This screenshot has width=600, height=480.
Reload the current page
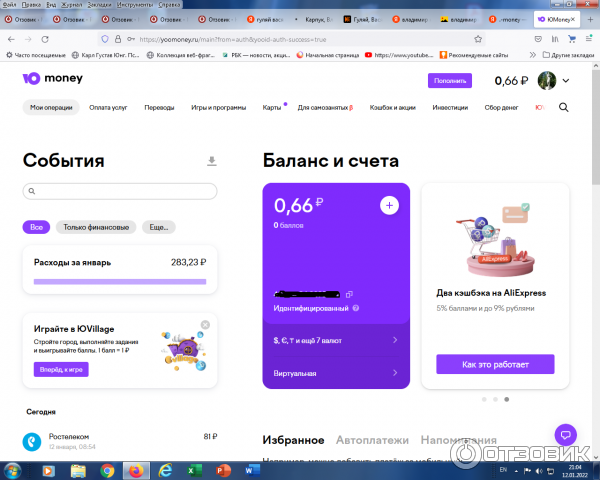coord(45,39)
